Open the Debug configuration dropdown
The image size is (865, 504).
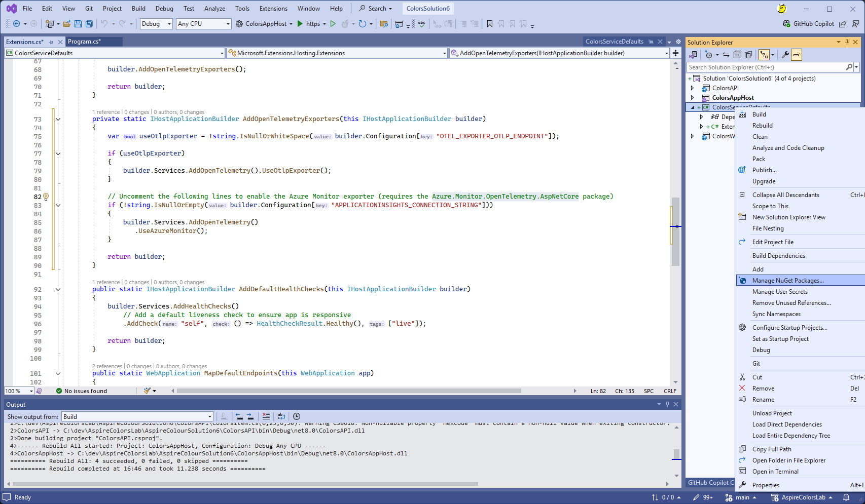[156, 24]
